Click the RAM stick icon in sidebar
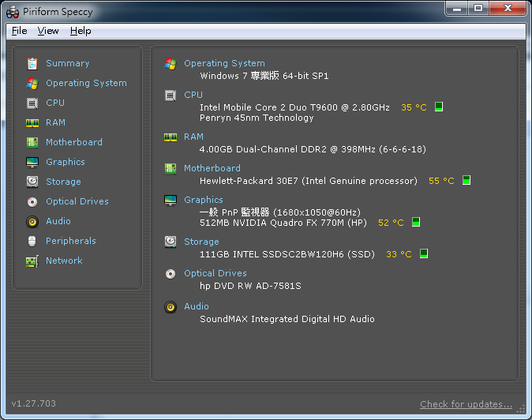 pyautogui.click(x=32, y=123)
